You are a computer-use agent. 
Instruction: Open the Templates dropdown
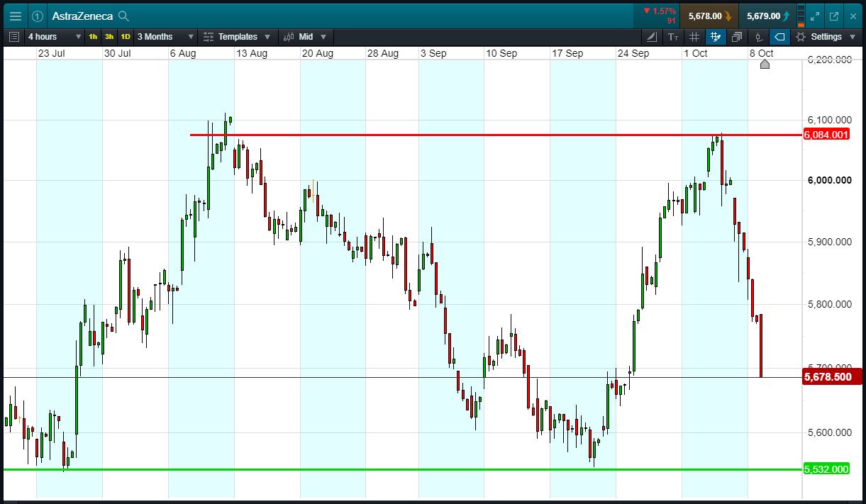pos(237,37)
